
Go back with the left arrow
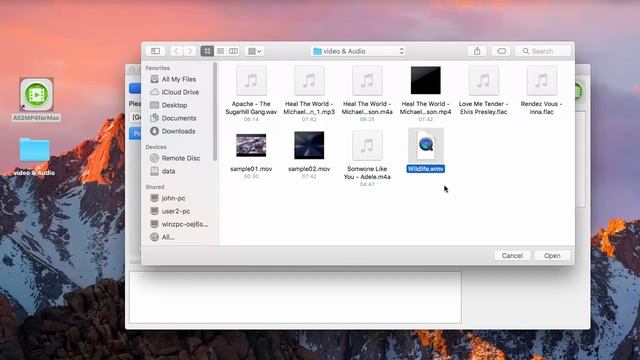[176, 51]
